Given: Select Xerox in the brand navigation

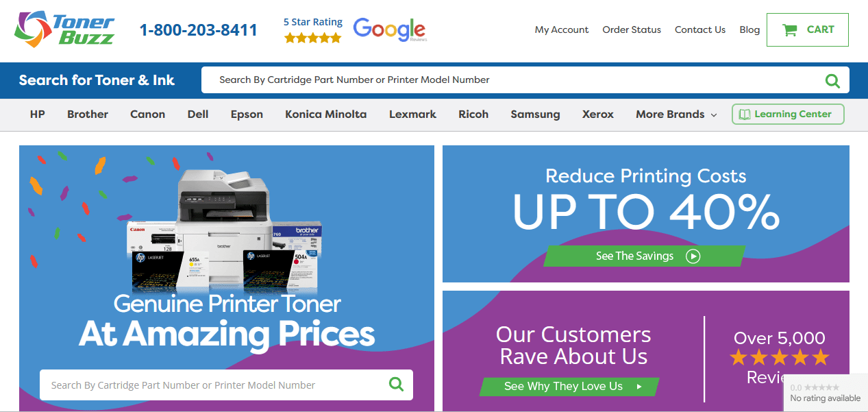Looking at the screenshot, I should (598, 114).
